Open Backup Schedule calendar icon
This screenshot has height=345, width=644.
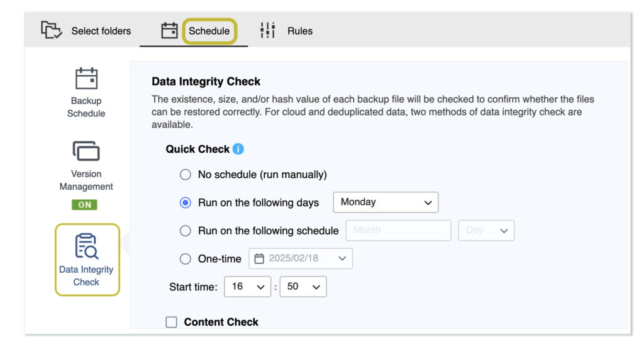point(86,79)
